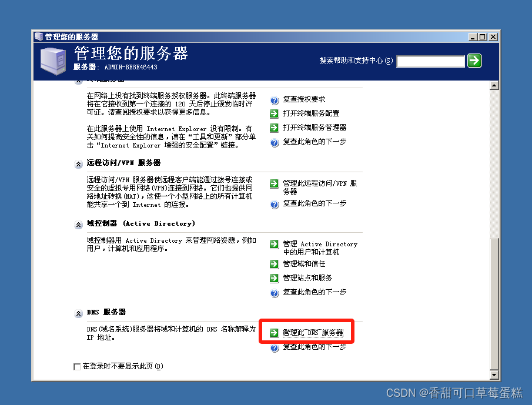Click the green search go arrow button
Image resolution: width=532 pixels, height=405 pixels.
[474, 61]
